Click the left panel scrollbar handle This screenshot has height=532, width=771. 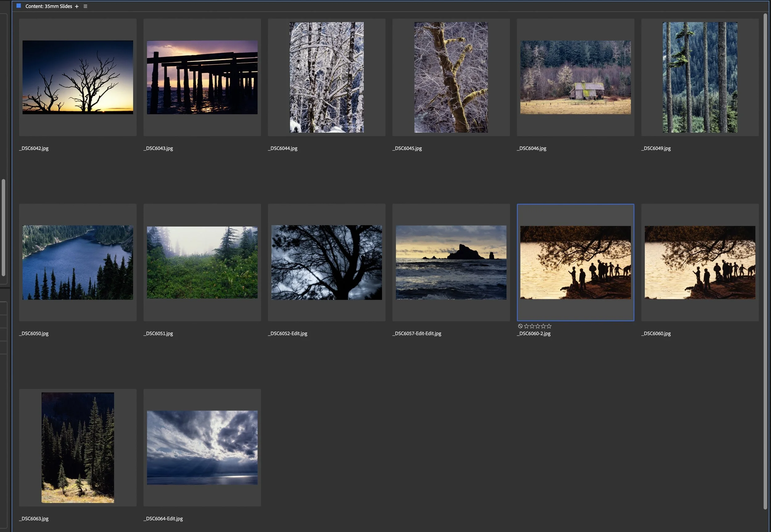pyautogui.click(x=3, y=228)
